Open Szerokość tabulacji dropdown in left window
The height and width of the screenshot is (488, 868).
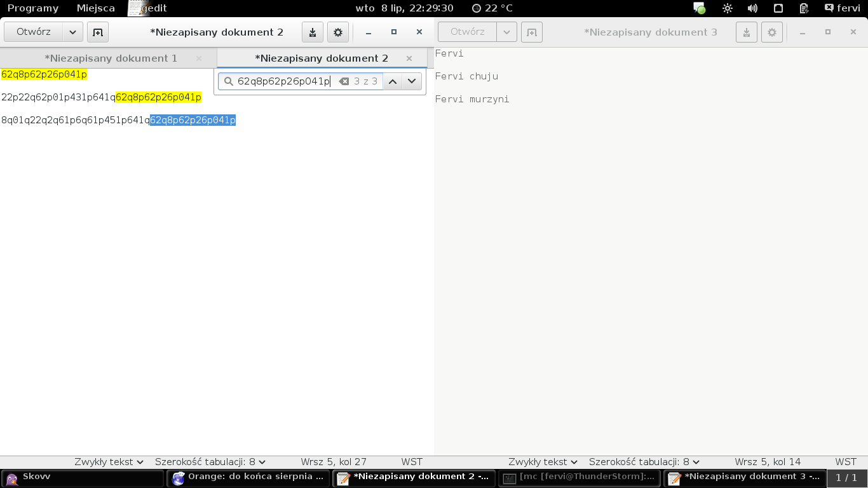[x=210, y=462]
